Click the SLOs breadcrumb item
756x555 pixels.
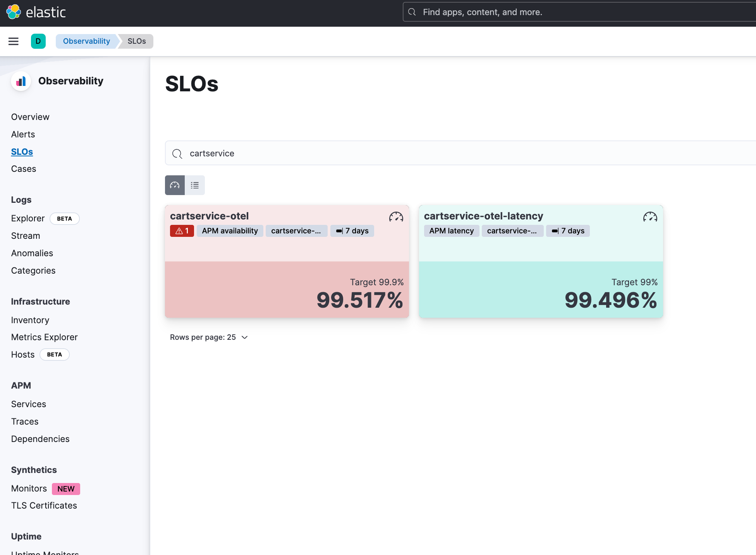(137, 41)
